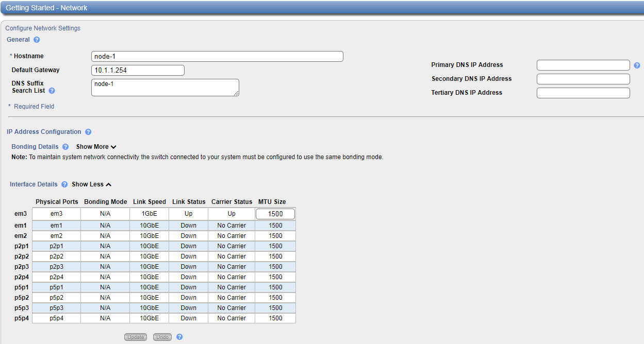The width and height of the screenshot is (644, 344).
Task: Click the p5p4 Link Status cell
Action: click(x=188, y=318)
